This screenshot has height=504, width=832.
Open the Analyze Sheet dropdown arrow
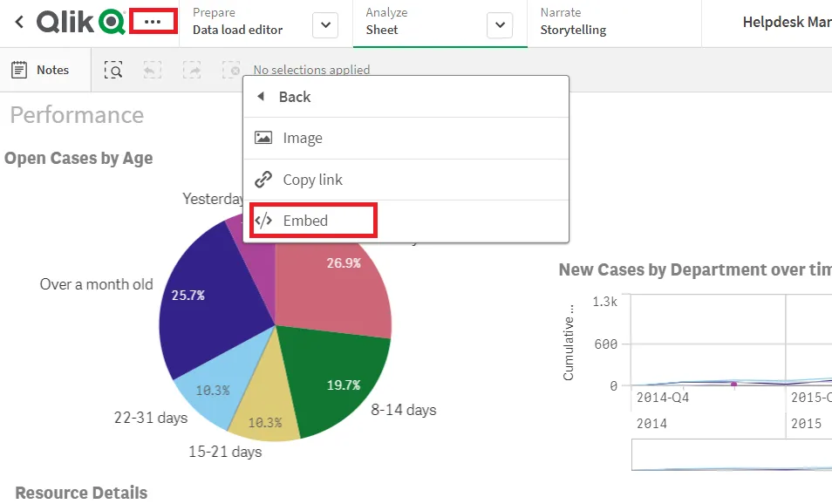click(499, 24)
